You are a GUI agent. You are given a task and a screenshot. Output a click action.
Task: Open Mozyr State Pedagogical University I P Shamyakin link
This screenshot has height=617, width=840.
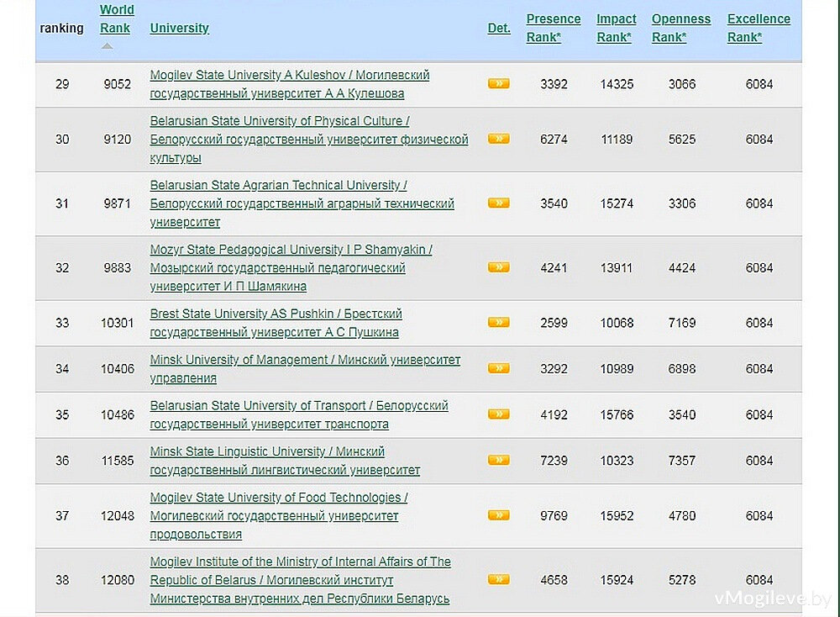(291, 268)
